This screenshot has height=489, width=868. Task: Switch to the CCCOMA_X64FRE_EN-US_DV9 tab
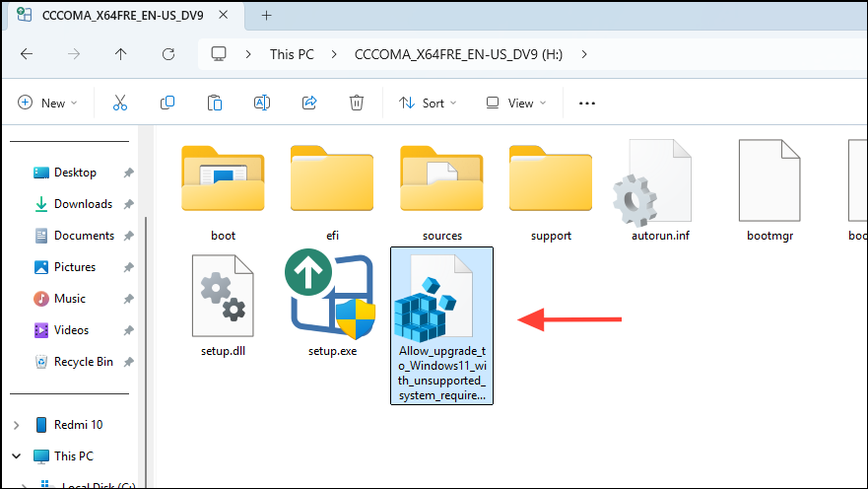tap(123, 16)
